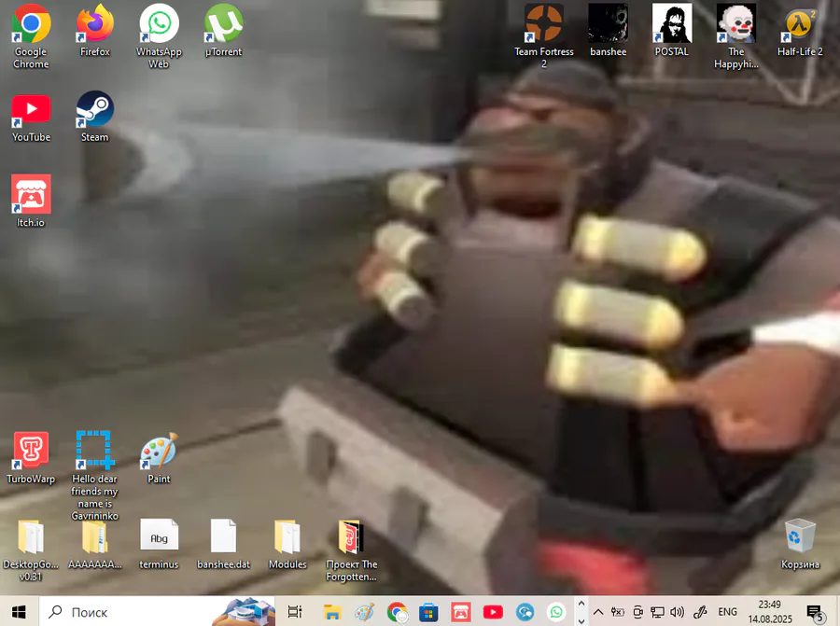Select the Itch.io desktop shortcut
The image size is (840, 626).
tap(31, 202)
